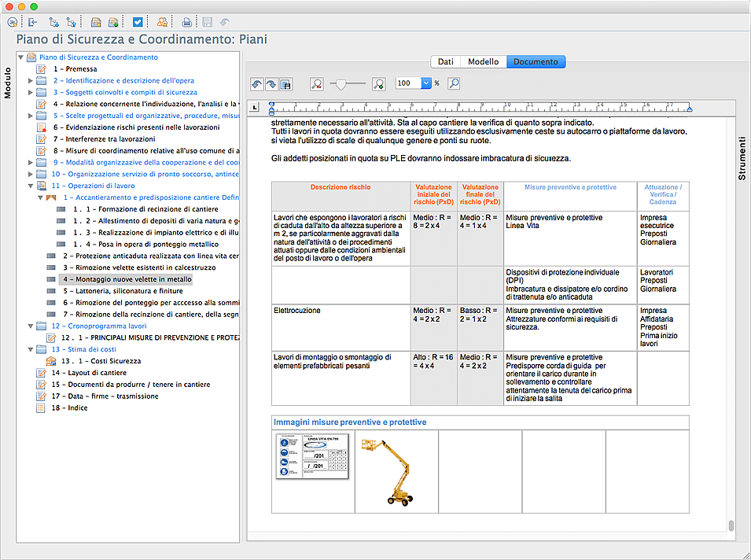Click the greyed floppy disk save icon

[208, 22]
